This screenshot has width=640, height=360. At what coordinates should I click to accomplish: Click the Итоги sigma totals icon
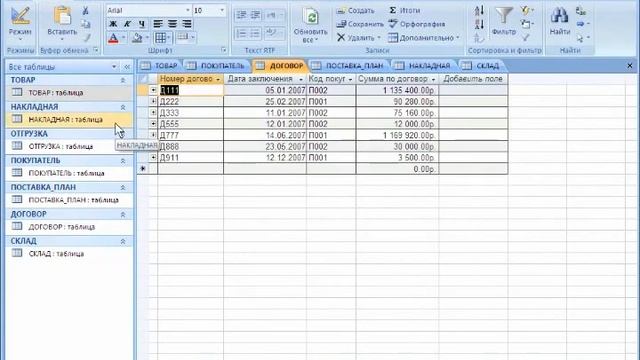[393, 10]
